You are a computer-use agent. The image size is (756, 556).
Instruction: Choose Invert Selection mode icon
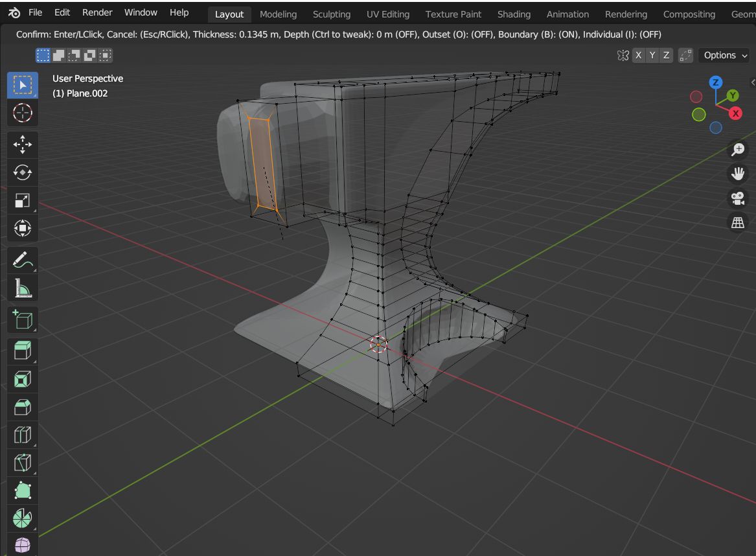(89, 56)
